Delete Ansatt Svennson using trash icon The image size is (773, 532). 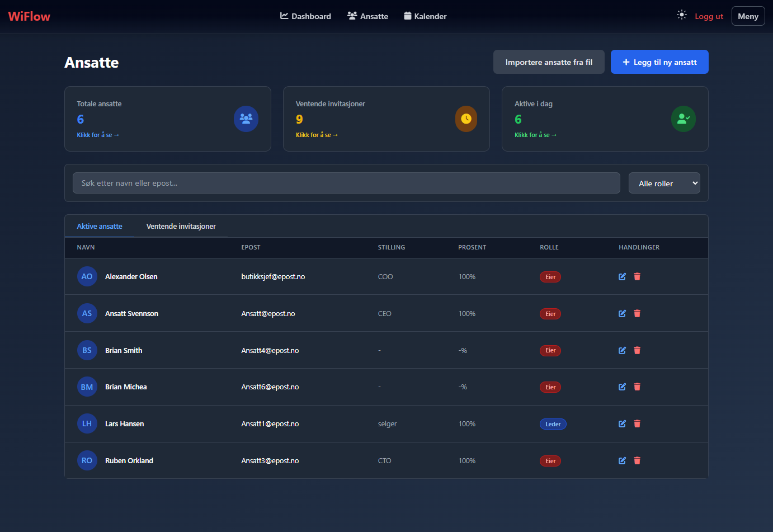pos(637,313)
